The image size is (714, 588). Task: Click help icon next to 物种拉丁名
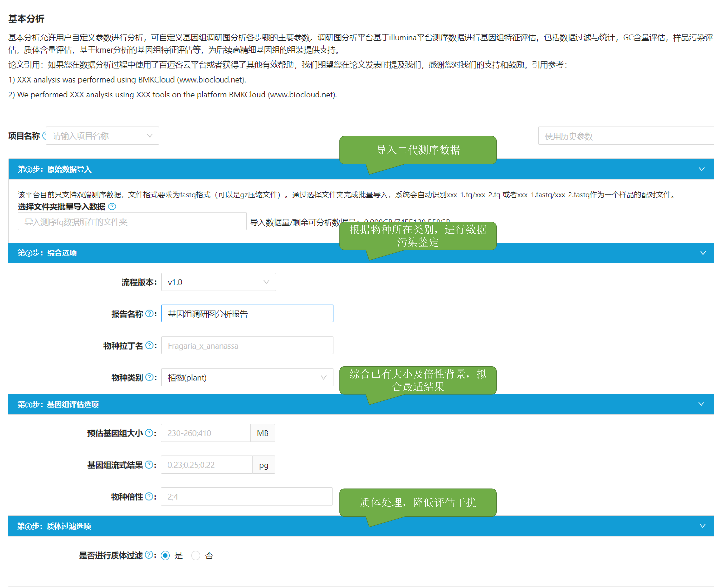coord(149,345)
